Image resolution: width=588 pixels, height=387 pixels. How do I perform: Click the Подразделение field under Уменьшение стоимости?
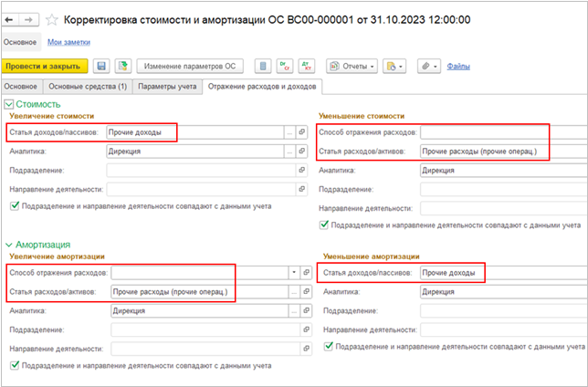[504, 189]
